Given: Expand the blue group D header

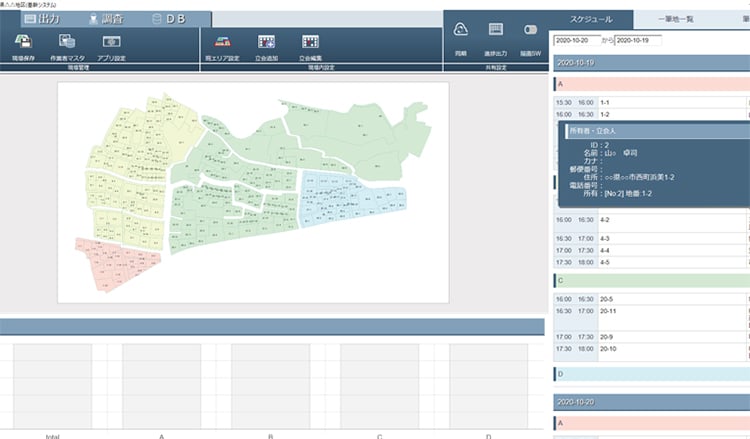Looking at the screenshot, I should (x=650, y=373).
